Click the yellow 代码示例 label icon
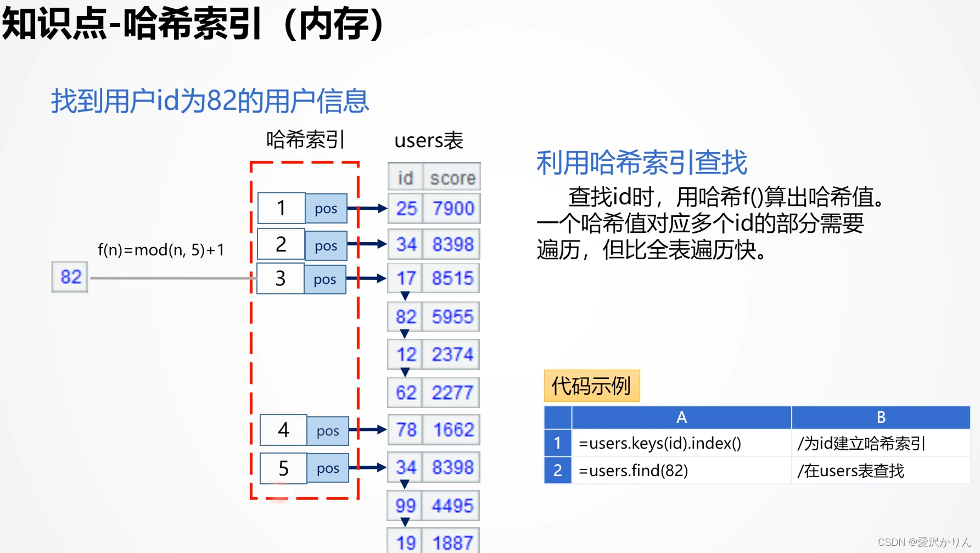This screenshot has height=553, width=980. click(591, 386)
